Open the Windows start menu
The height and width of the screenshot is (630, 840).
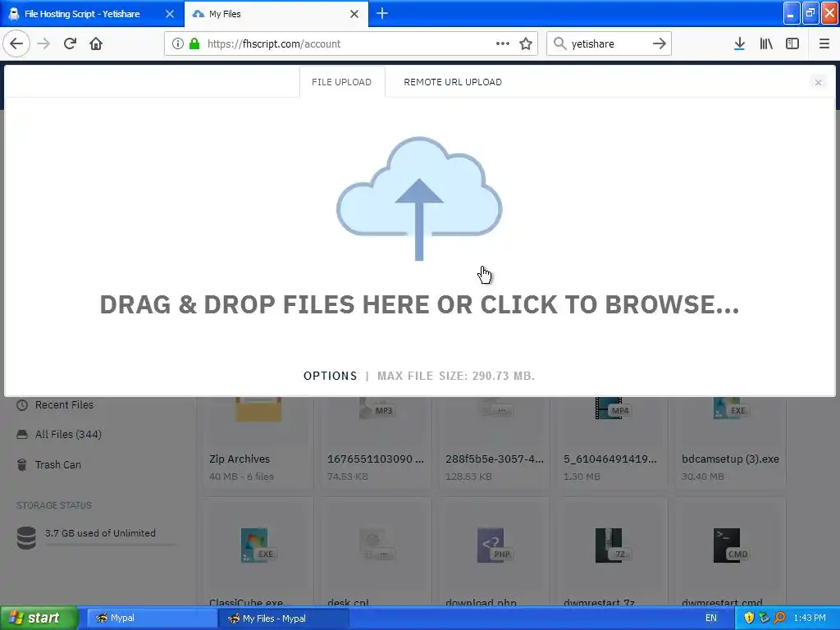click(x=39, y=618)
